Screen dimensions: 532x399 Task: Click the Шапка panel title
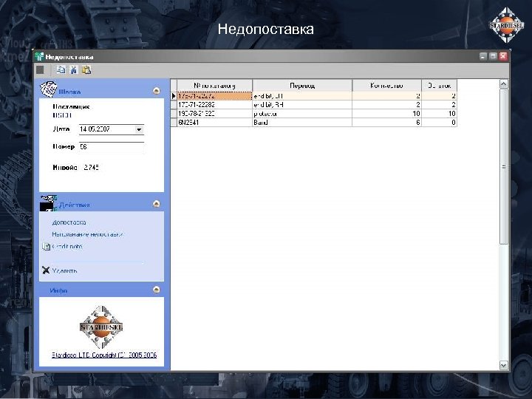[69, 92]
